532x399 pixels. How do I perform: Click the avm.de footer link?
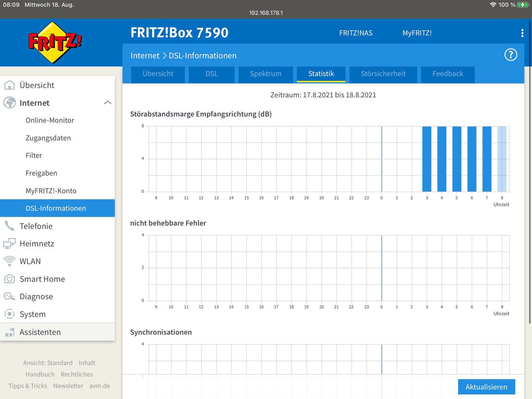point(100,386)
